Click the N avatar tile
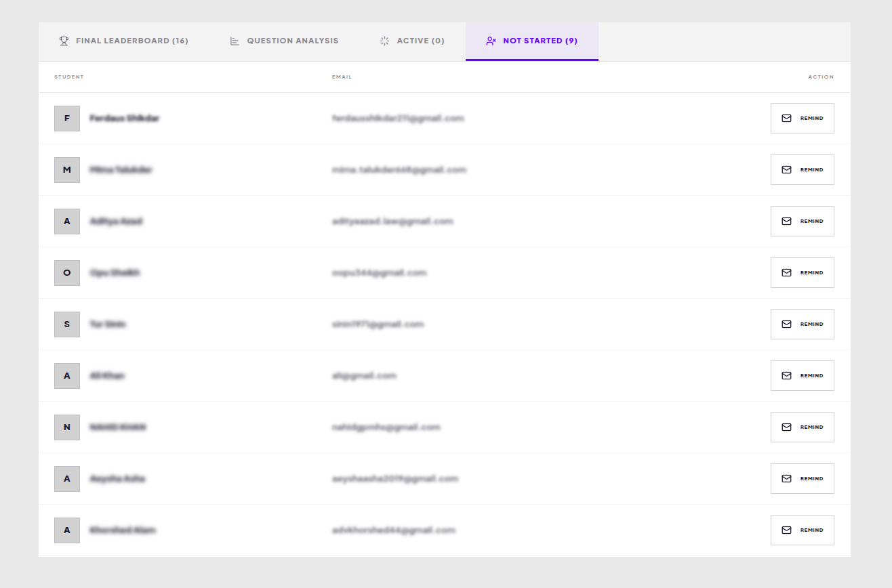Viewport: 892px width, 588px height. (x=67, y=427)
